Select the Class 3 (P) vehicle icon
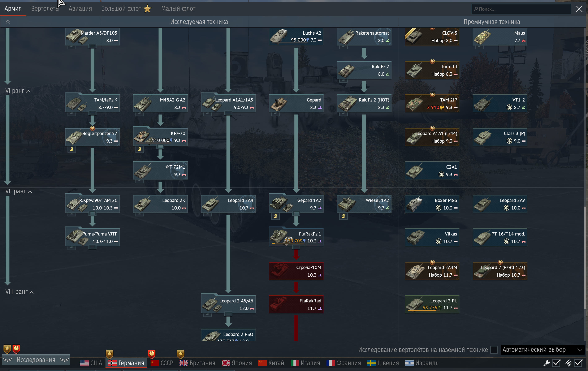The height and width of the screenshot is (371, 588). pos(482,137)
